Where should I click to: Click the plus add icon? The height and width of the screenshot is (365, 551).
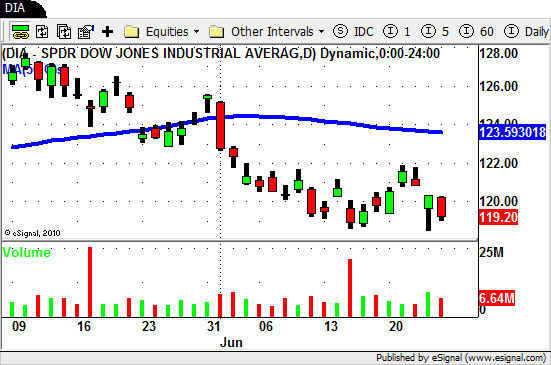[108, 32]
